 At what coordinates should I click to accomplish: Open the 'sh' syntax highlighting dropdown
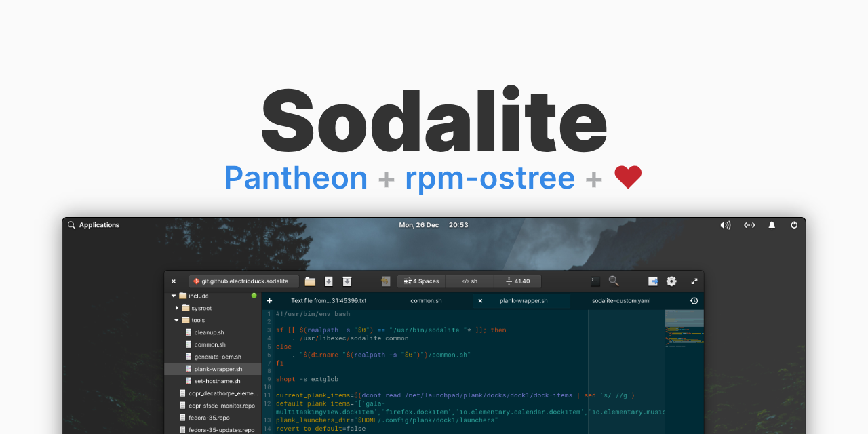coord(469,281)
